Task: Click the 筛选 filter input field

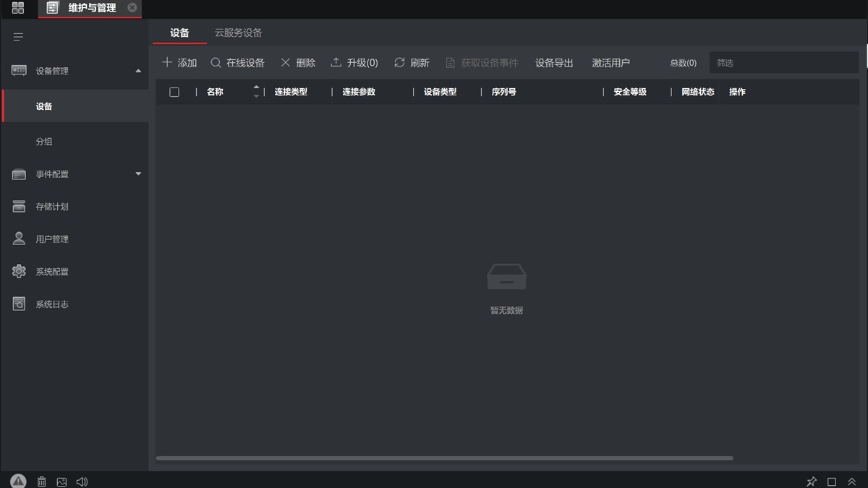Action: click(783, 63)
